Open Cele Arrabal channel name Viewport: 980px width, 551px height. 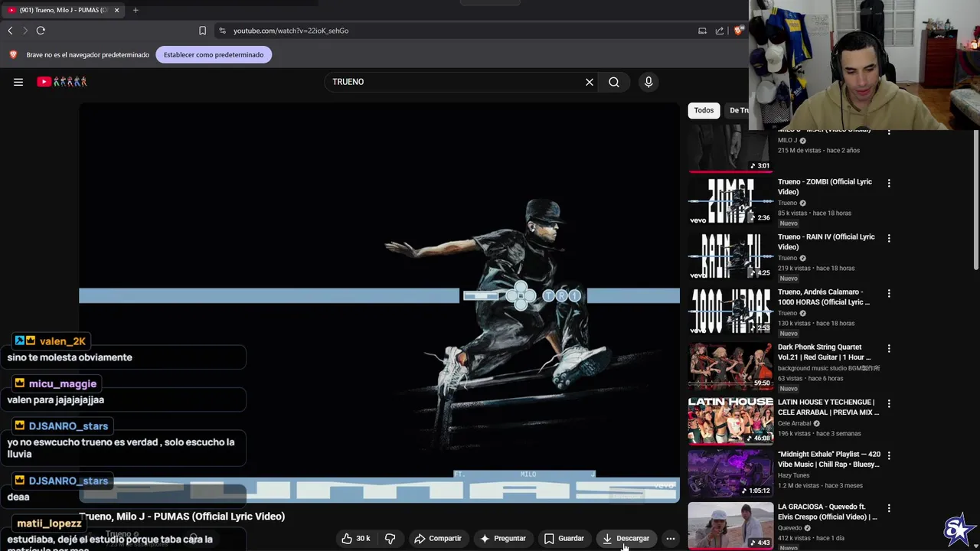point(794,423)
